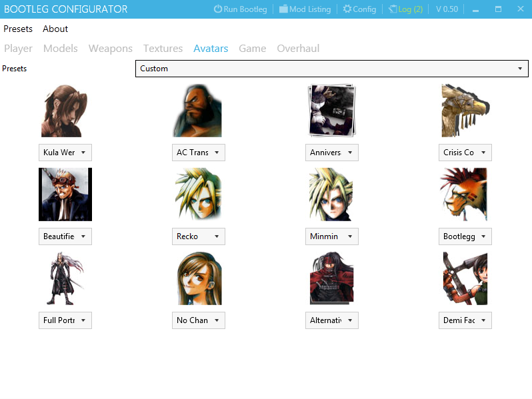The height and width of the screenshot is (399, 532).
Task: Click the Cait Sith avatar photo
Action: [332, 111]
